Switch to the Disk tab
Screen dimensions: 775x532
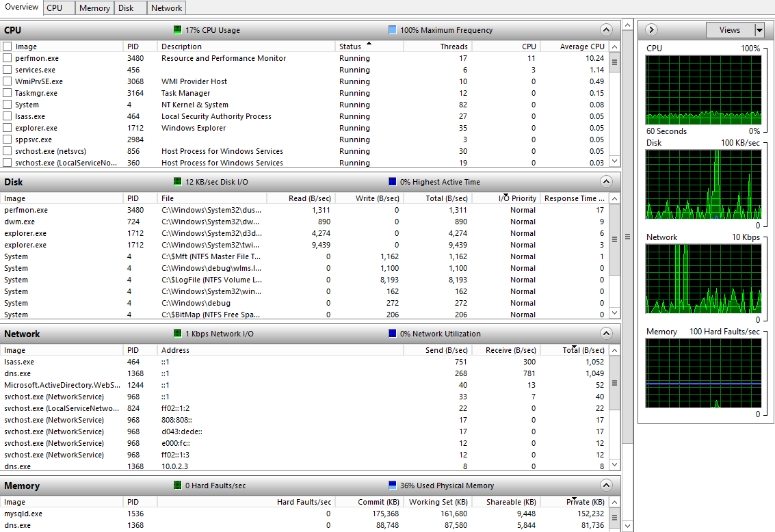(x=129, y=8)
